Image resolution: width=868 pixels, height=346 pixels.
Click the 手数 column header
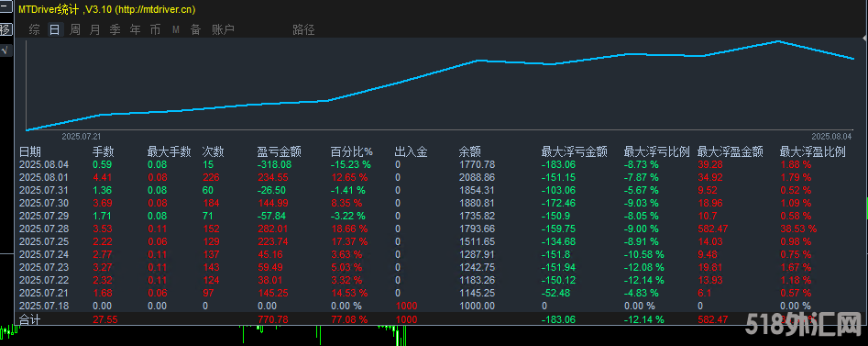(x=103, y=151)
